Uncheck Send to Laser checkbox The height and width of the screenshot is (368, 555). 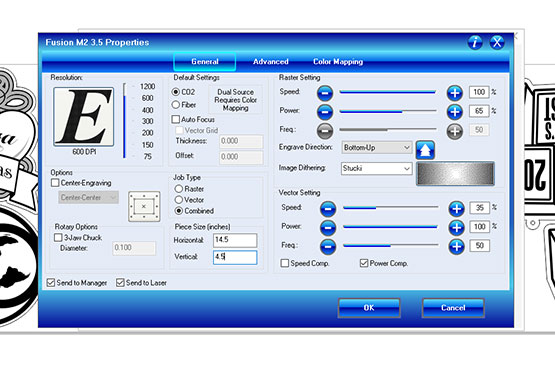[x=120, y=283]
